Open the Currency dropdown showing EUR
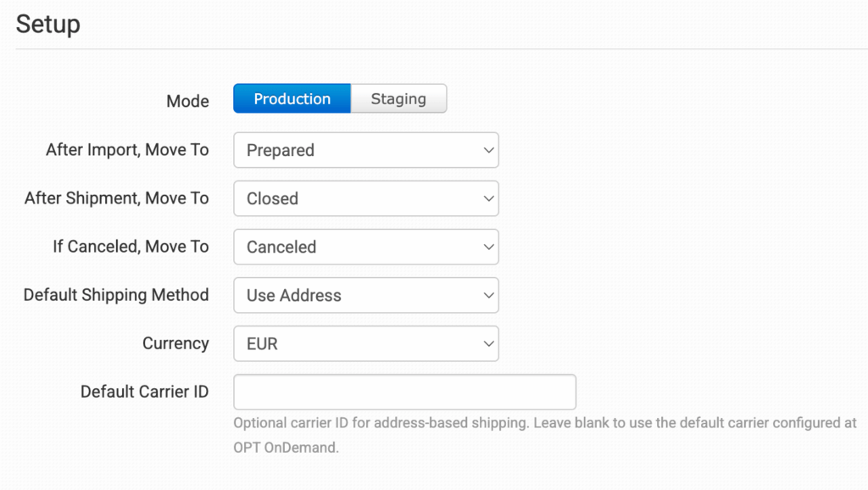 click(x=366, y=344)
